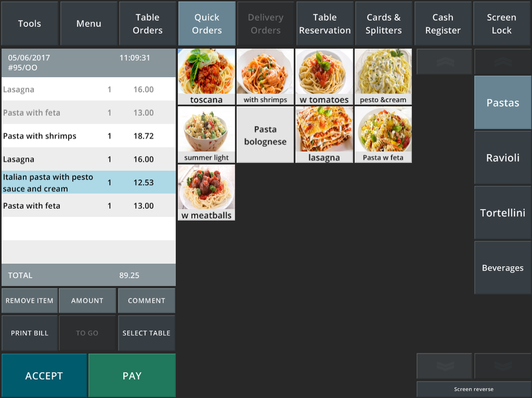
Task: Remove the selected order item
Action: click(x=29, y=300)
